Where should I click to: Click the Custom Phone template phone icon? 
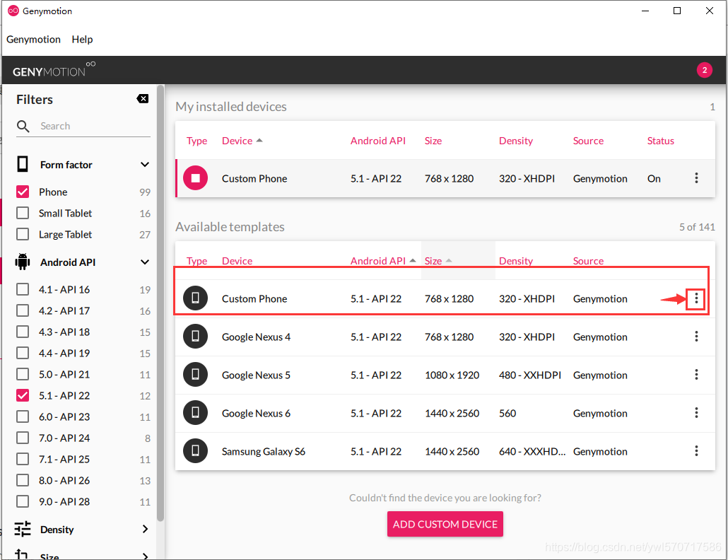(196, 298)
